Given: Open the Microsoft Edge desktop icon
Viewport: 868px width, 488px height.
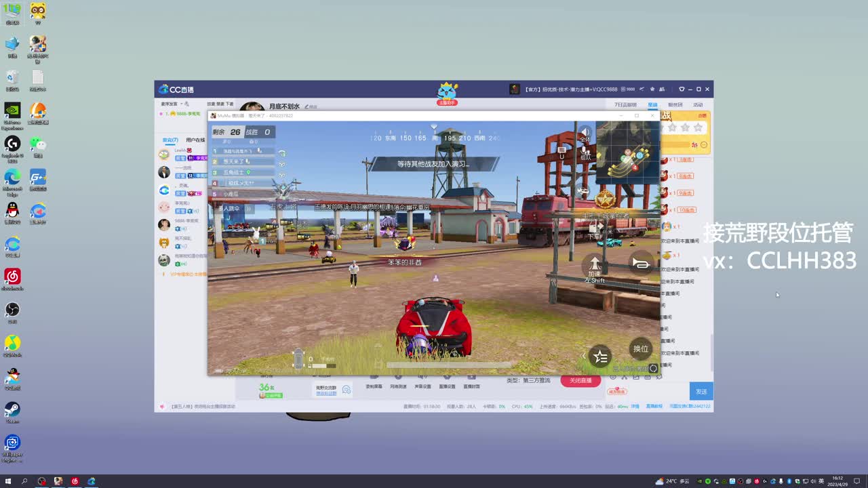Looking at the screenshot, I should point(12,181).
